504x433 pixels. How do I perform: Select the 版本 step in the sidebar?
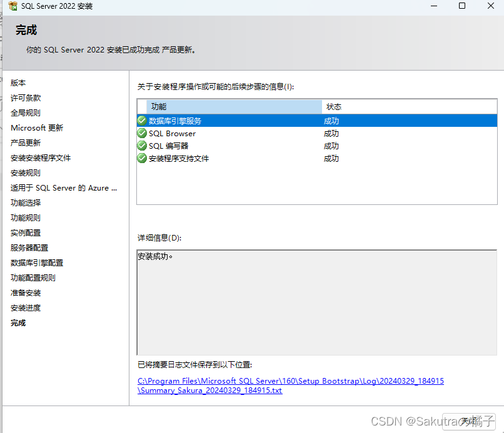18,83
